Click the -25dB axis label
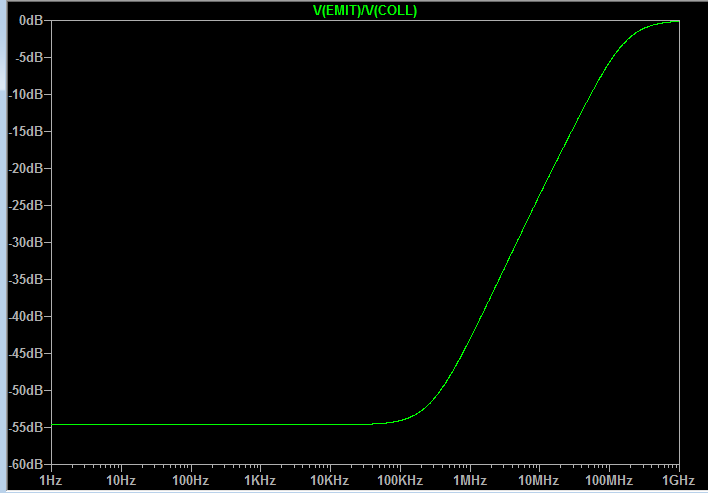This screenshot has width=708, height=493. pyautogui.click(x=26, y=205)
